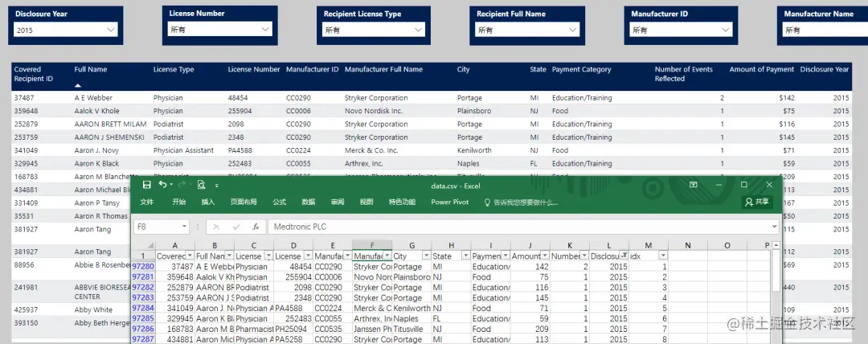Open filter dropdown for Covered column in Excel
The width and height of the screenshot is (868, 344).
(190, 256)
